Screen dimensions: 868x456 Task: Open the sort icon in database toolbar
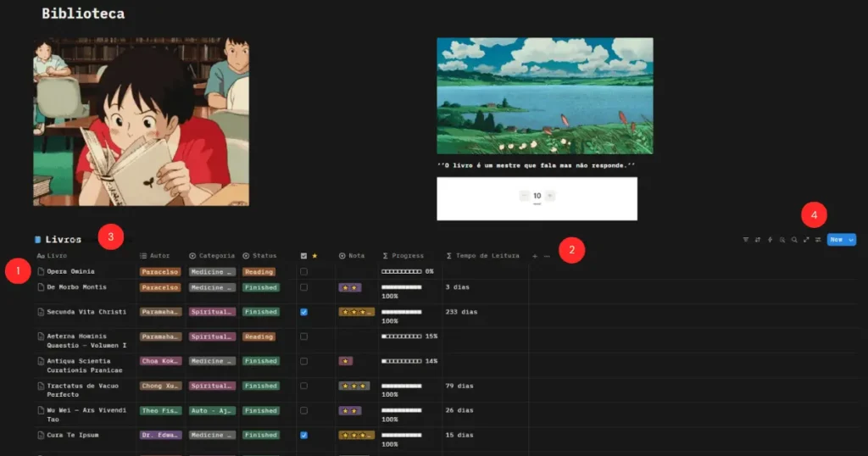[758, 240]
